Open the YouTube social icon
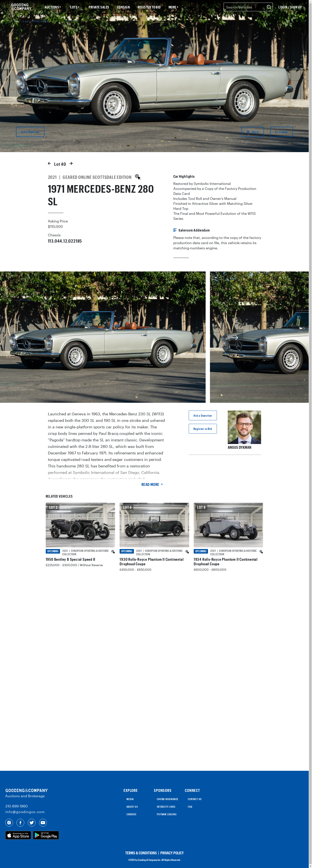This screenshot has width=312, height=868. tap(43, 822)
